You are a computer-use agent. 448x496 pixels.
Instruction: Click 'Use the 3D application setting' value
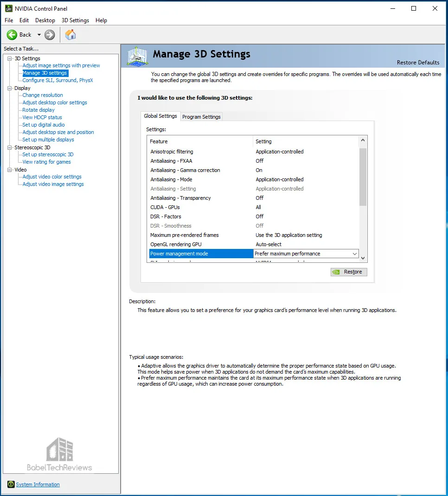click(x=288, y=235)
